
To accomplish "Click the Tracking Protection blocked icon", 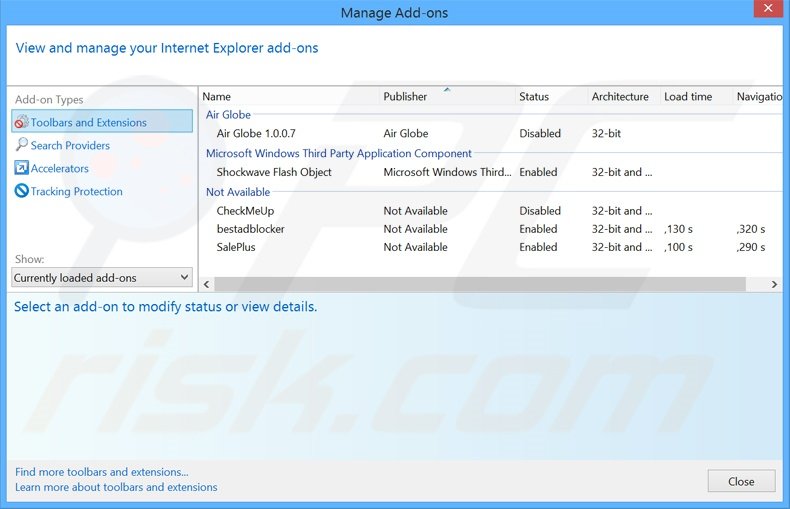I will tap(21, 191).
